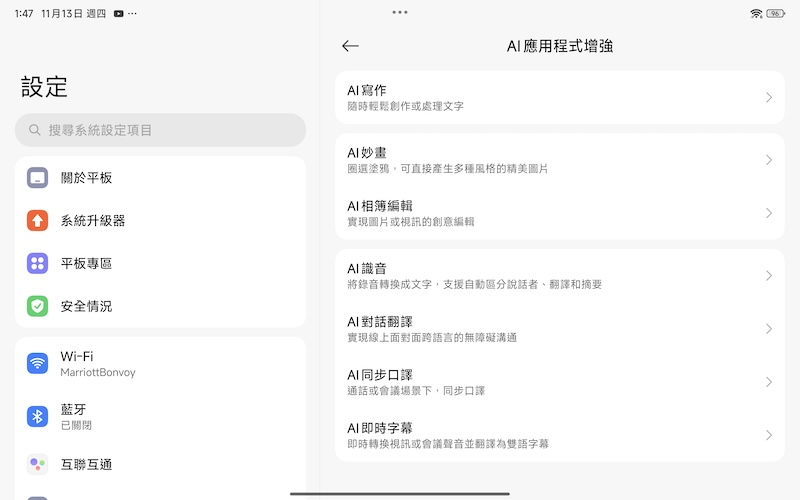Tap the bottom home gesture bar
The width and height of the screenshot is (800, 500).
coord(400,493)
